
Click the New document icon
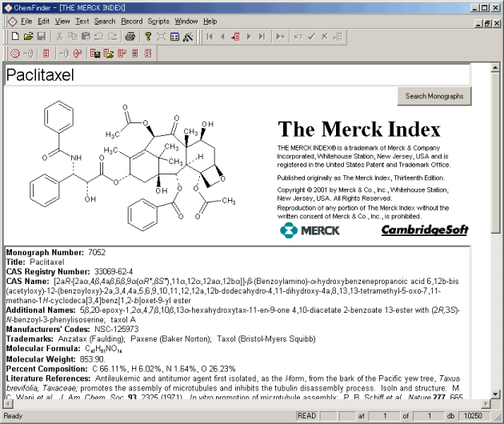click(15, 36)
